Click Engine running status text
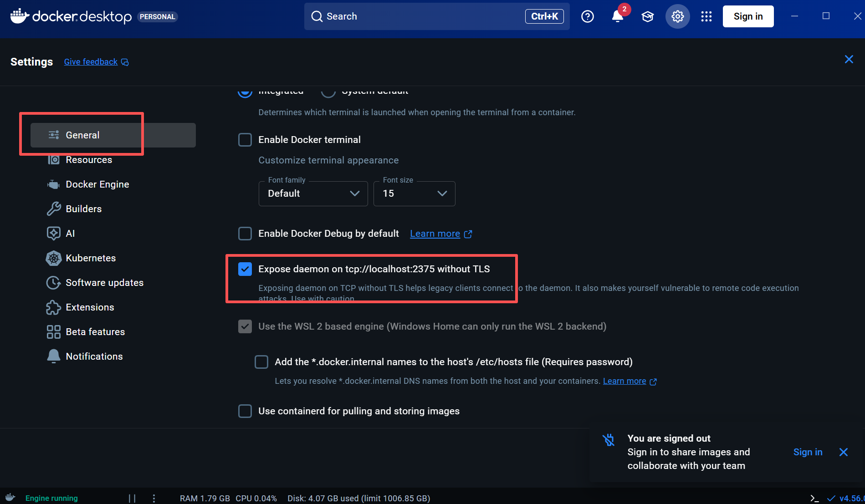 (51, 498)
